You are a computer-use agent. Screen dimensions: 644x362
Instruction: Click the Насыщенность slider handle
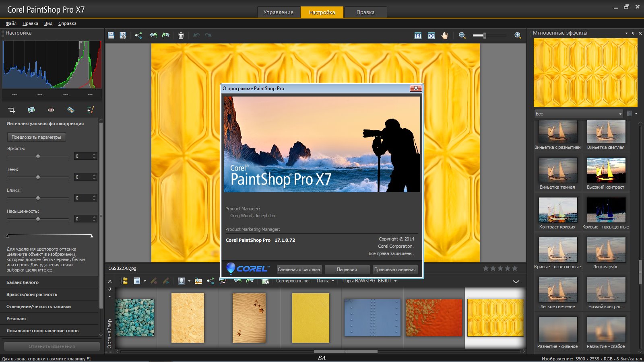38,219
